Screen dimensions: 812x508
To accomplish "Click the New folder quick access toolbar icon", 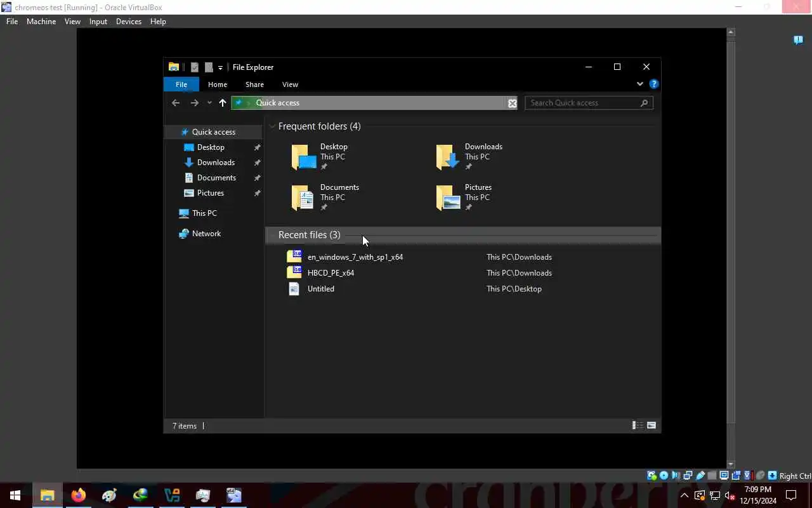I will [209, 67].
